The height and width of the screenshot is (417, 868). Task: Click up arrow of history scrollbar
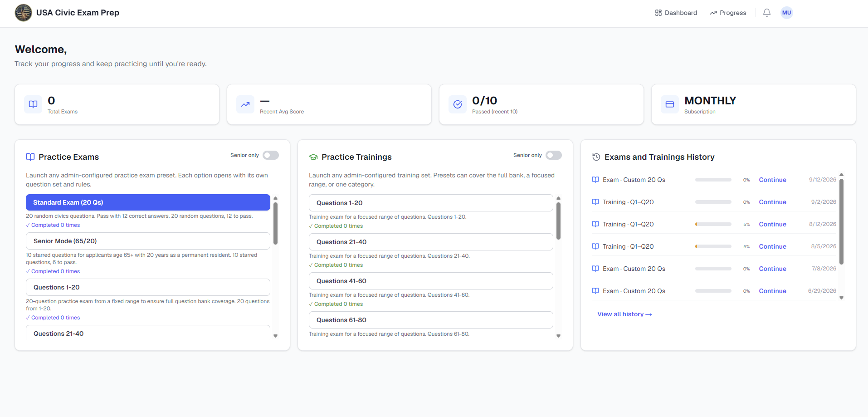click(x=841, y=175)
